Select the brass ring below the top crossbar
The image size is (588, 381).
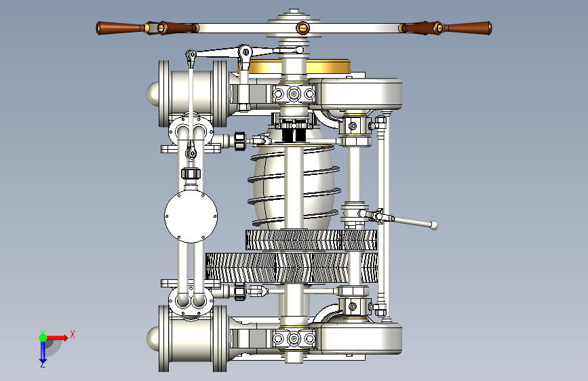(x=294, y=66)
